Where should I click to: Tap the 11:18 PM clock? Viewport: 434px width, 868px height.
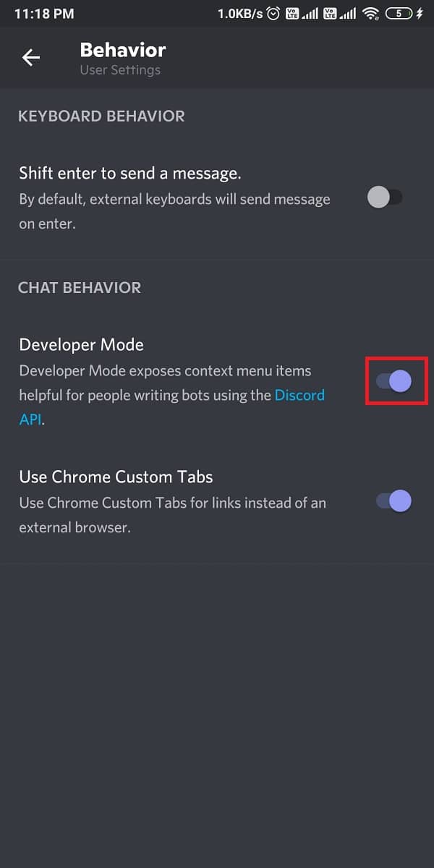coord(43,14)
